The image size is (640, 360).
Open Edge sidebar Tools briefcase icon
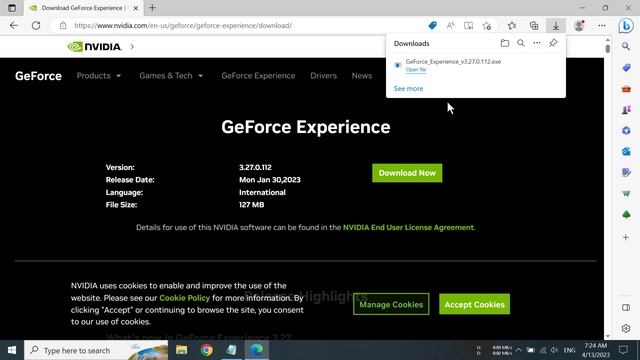tap(626, 89)
